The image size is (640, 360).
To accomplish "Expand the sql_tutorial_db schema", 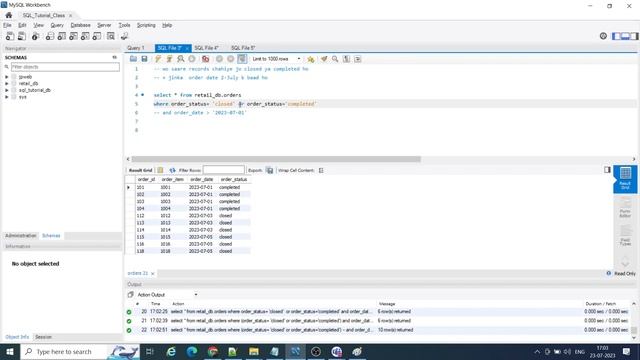I will (x=7, y=90).
